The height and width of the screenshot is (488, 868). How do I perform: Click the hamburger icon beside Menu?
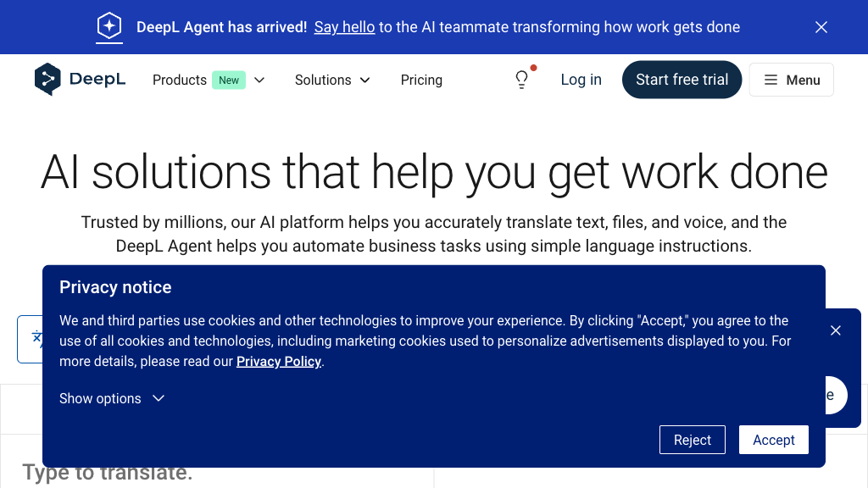[770, 79]
